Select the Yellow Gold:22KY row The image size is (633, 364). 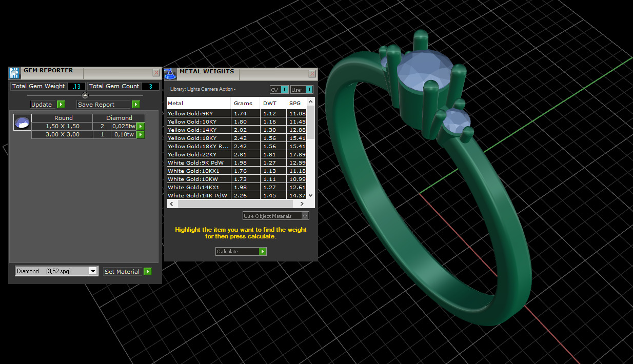click(236, 154)
